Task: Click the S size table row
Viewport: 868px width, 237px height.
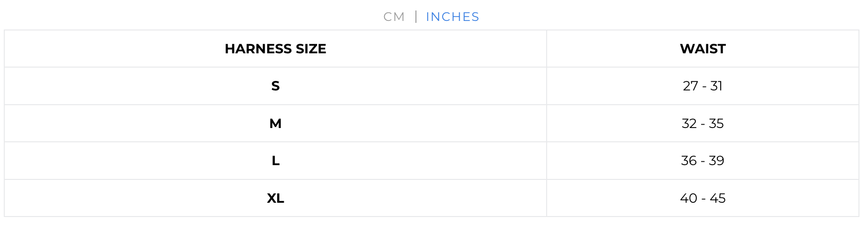Action: (x=432, y=86)
